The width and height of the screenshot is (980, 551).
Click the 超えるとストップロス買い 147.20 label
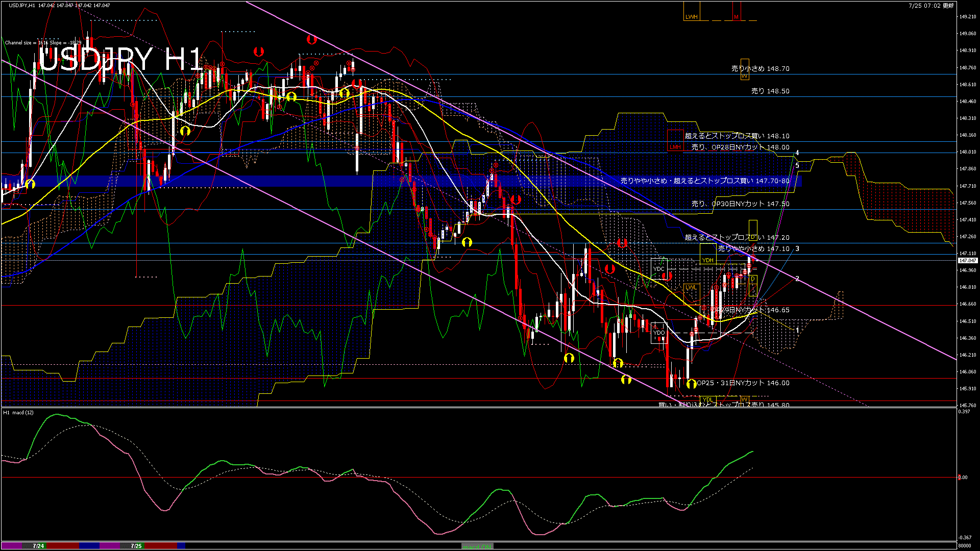click(x=737, y=237)
